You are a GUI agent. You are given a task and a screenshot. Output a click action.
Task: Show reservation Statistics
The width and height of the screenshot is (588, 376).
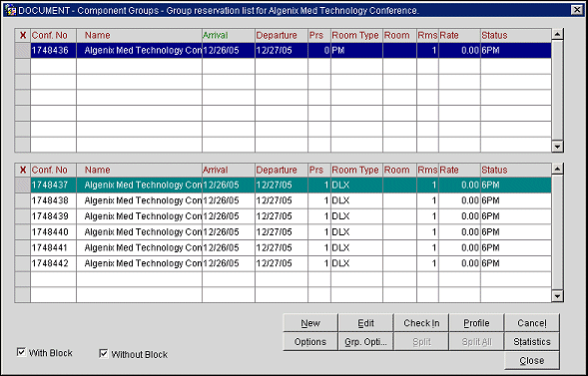(532, 342)
